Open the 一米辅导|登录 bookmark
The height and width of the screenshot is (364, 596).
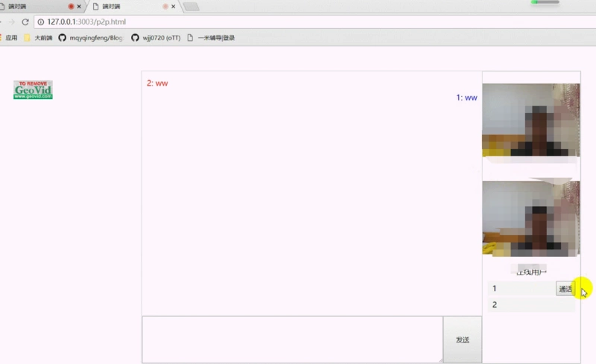point(211,38)
